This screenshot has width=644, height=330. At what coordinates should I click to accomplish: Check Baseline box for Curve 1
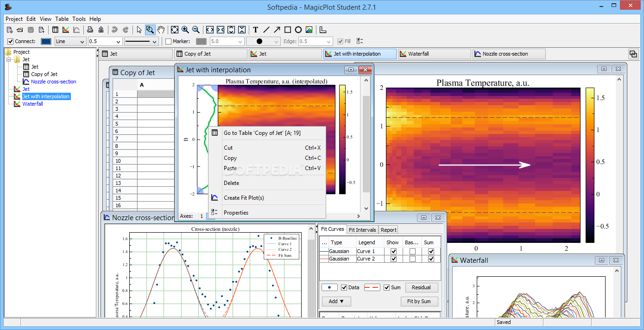tap(412, 251)
